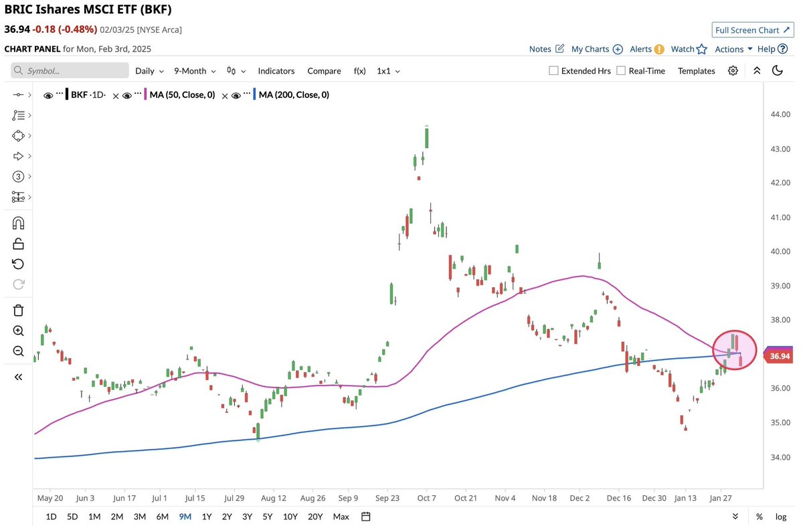This screenshot has height=532, width=803.
Task: Select the arrow annotation tool
Action: pos(18,156)
